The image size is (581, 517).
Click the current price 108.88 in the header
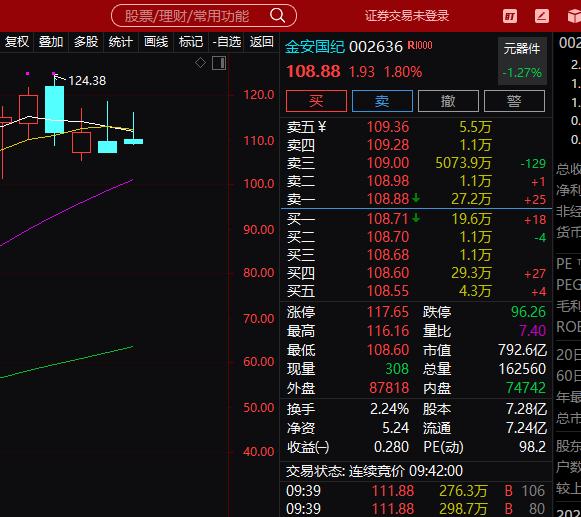(x=313, y=71)
